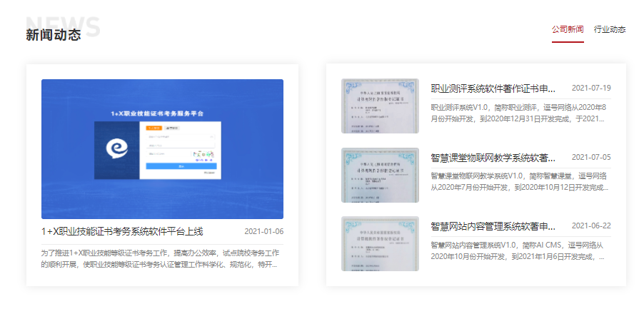Open the 职业测评系统软件著作证书 news title
The image size is (644, 309).
[493, 88]
